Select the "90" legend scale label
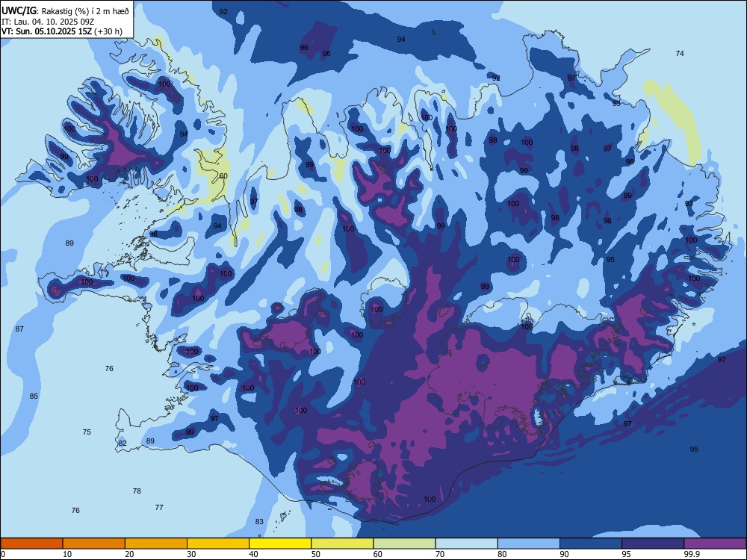Viewport: 747px width, 560px height. [565, 554]
